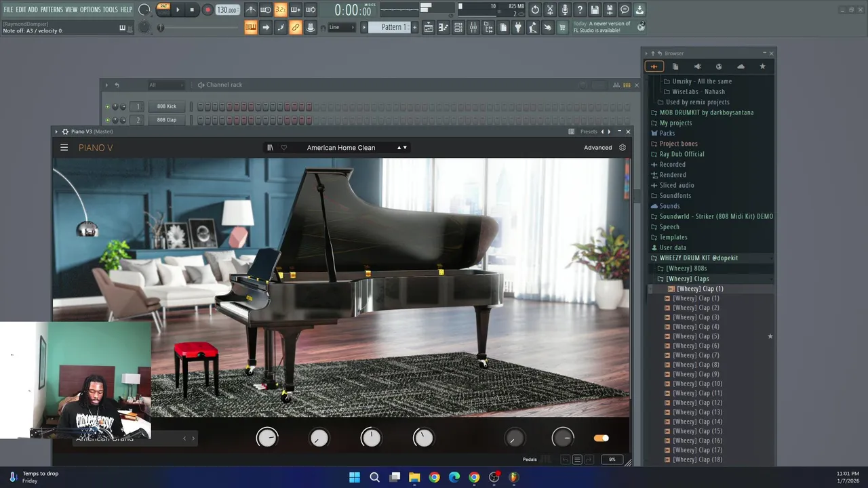Toggle the countdown before recording icon
Viewport: 868px width, 488px height.
coord(280,9)
